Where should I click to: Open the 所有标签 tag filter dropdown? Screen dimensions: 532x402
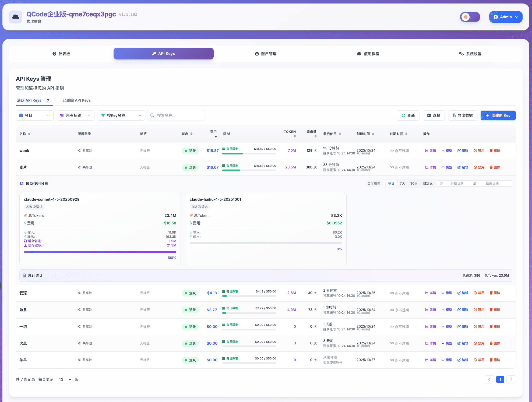(75, 115)
